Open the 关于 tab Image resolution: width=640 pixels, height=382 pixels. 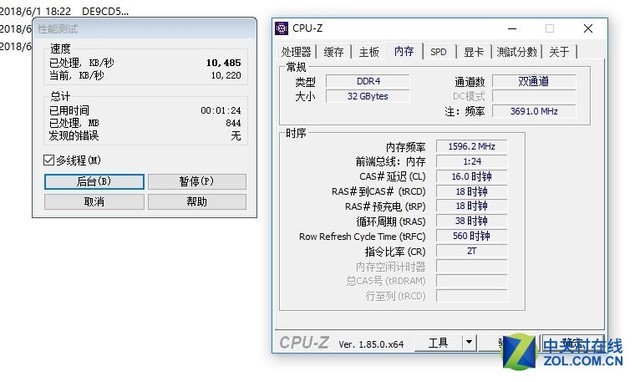pyautogui.click(x=559, y=52)
